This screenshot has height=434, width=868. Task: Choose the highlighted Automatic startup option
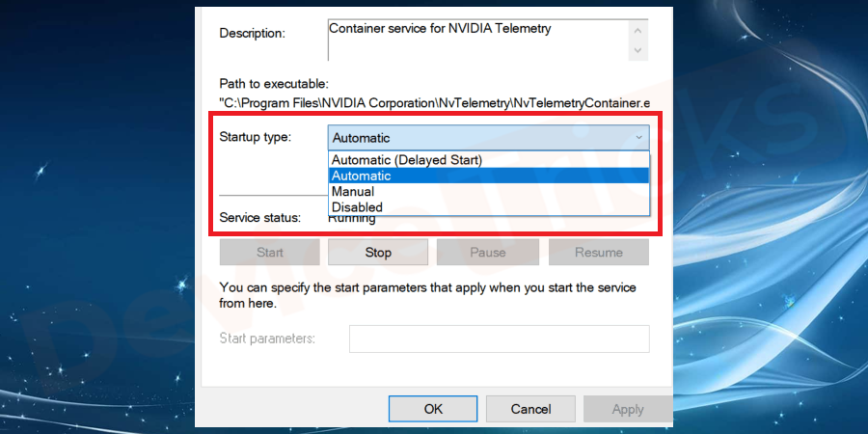(x=361, y=176)
